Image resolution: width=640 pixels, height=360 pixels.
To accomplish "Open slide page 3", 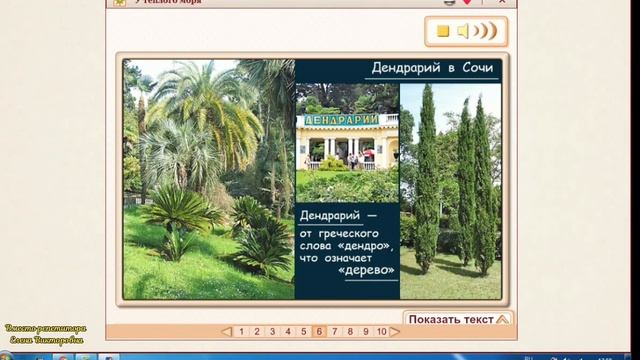I will point(272,331).
